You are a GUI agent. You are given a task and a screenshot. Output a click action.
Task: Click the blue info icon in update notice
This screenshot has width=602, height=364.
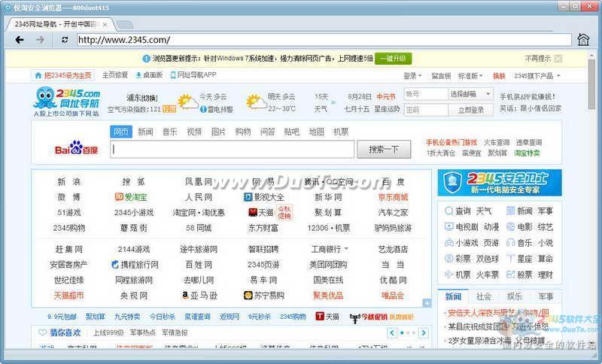pyautogui.click(x=146, y=59)
